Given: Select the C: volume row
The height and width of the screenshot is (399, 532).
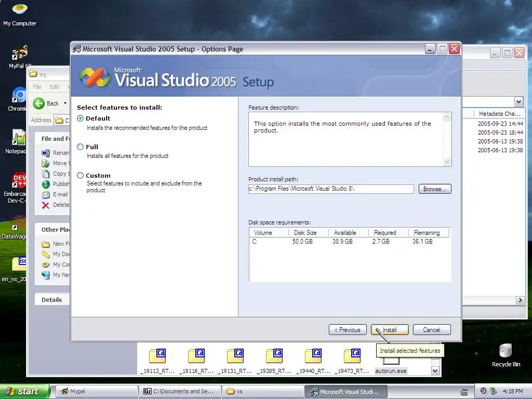Looking at the screenshot, I should [350, 242].
